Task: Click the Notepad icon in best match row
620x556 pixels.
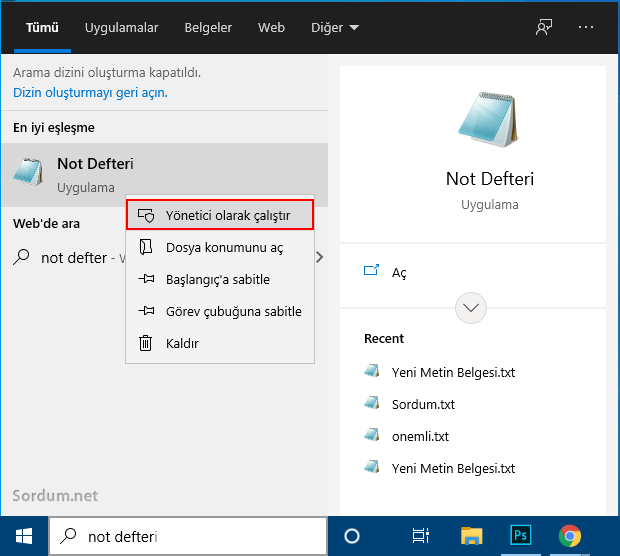Action: [x=28, y=172]
